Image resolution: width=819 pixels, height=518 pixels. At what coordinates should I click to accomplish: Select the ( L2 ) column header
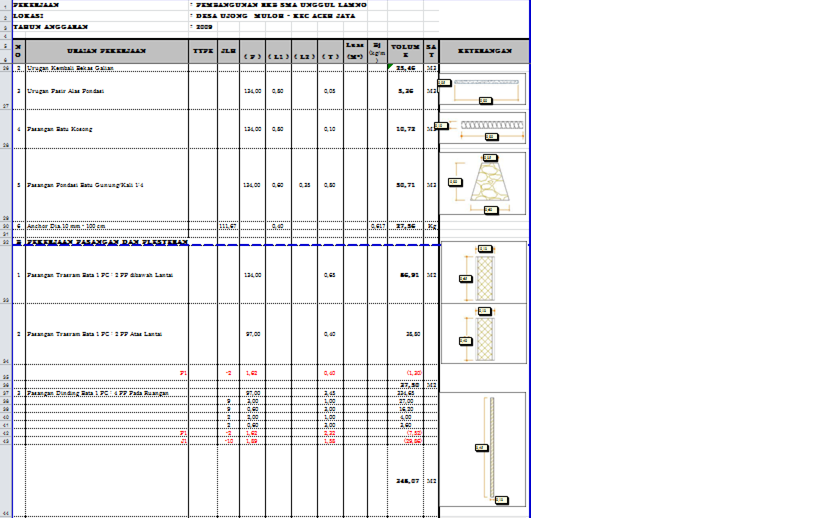click(x=304, y=51)
